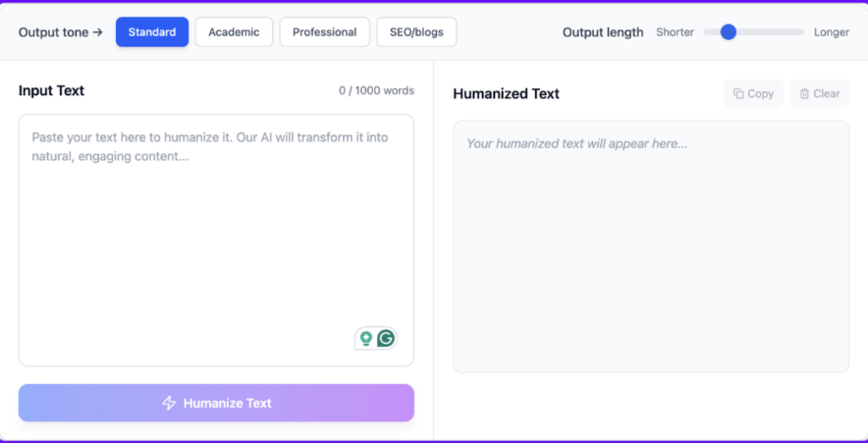Click the lightning bolt icon in Humanize button

tap(169, 403)
